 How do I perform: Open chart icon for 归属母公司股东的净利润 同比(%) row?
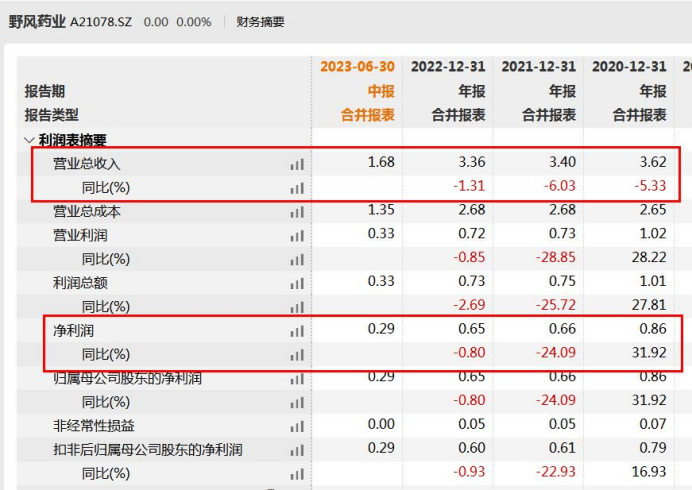[297, 403]
